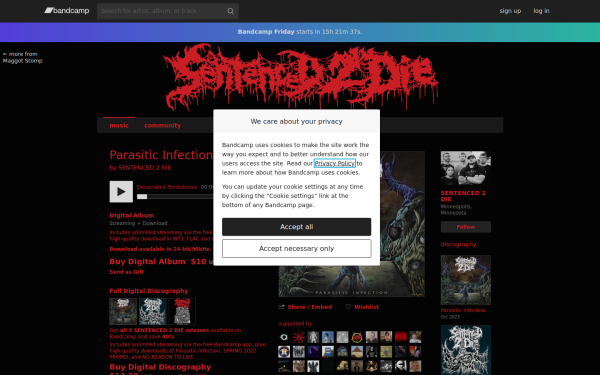600x375 pixels.
Task: Click the 'Digital Album' heading
Action: pyautogui.click(x=132, y=215)
